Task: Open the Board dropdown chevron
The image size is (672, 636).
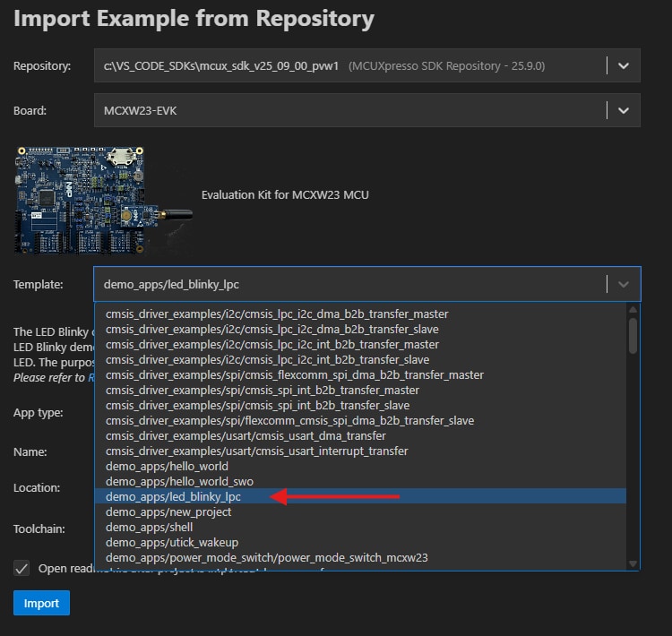Action: [x=624, y=111]
